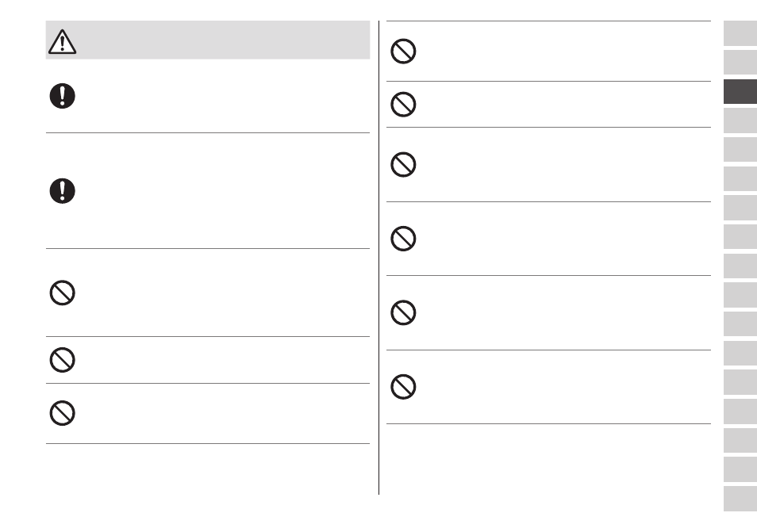Click the gray warning header bar
This screenshot has height=532, width=757.
click(208, 40)
